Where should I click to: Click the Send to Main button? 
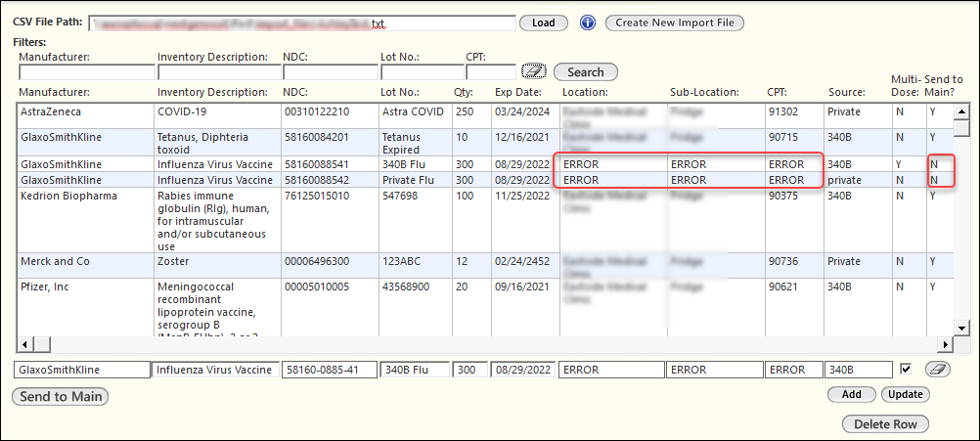tap(60, 397)
